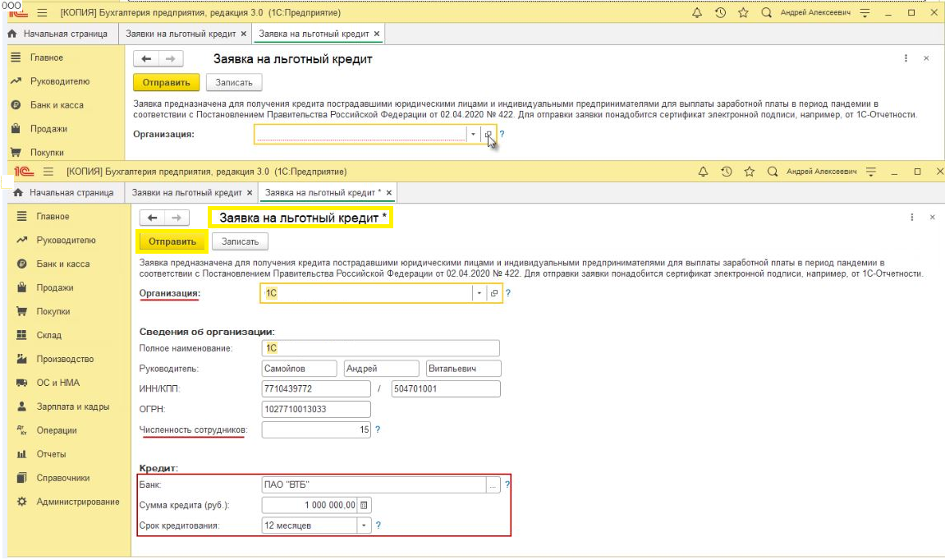Expand credit term dropdown '12 месяцев'
Viewport: 945px width, 560px height.
click(x=364, y=526)
